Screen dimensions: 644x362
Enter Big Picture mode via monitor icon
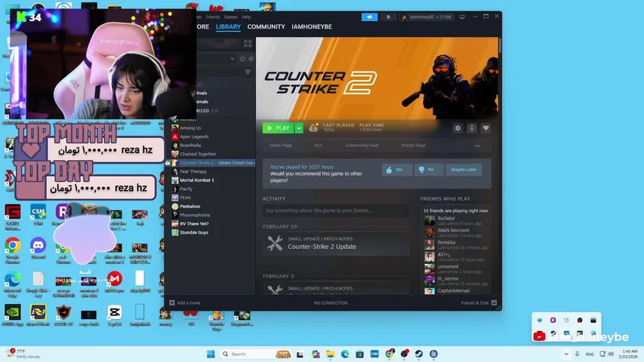coord(462,17)
